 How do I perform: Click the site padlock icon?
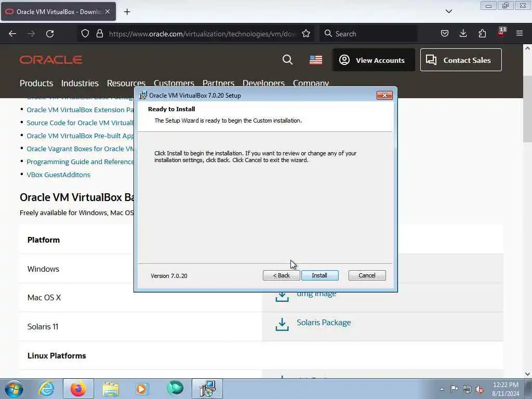(99, 34)
